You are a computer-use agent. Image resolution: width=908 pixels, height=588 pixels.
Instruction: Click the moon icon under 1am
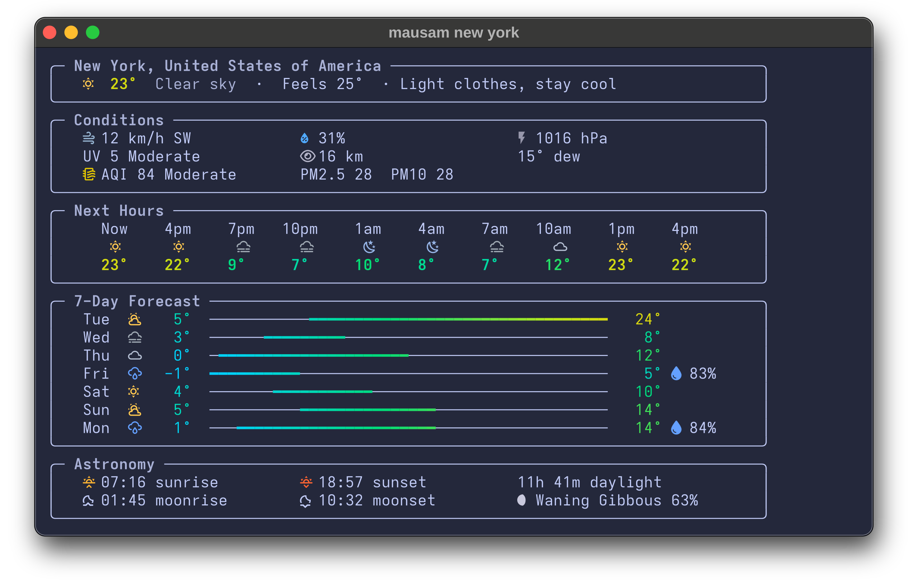369,247
